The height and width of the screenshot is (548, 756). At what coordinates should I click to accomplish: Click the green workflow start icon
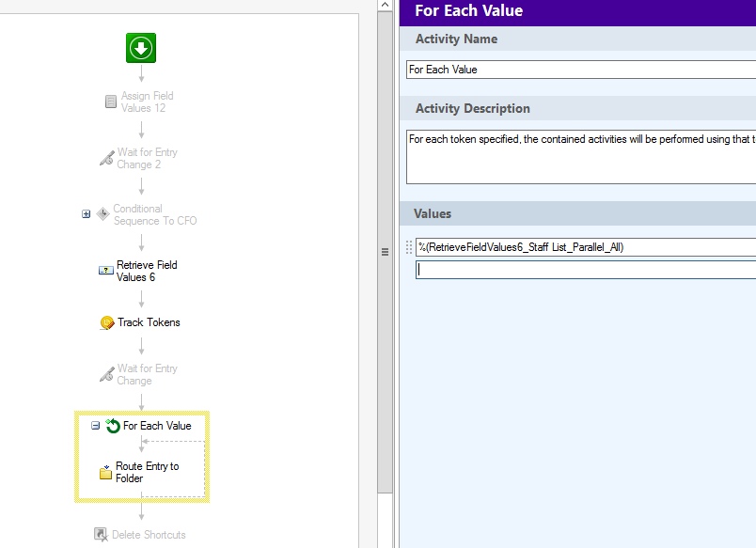coord(141,48)
